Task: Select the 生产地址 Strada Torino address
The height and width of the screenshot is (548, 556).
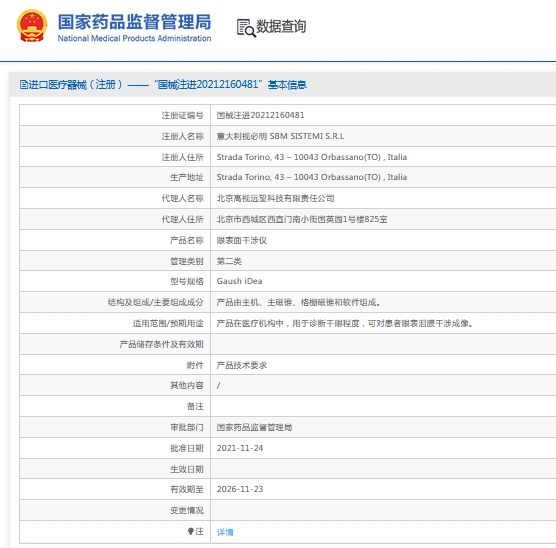Action: 312,177
